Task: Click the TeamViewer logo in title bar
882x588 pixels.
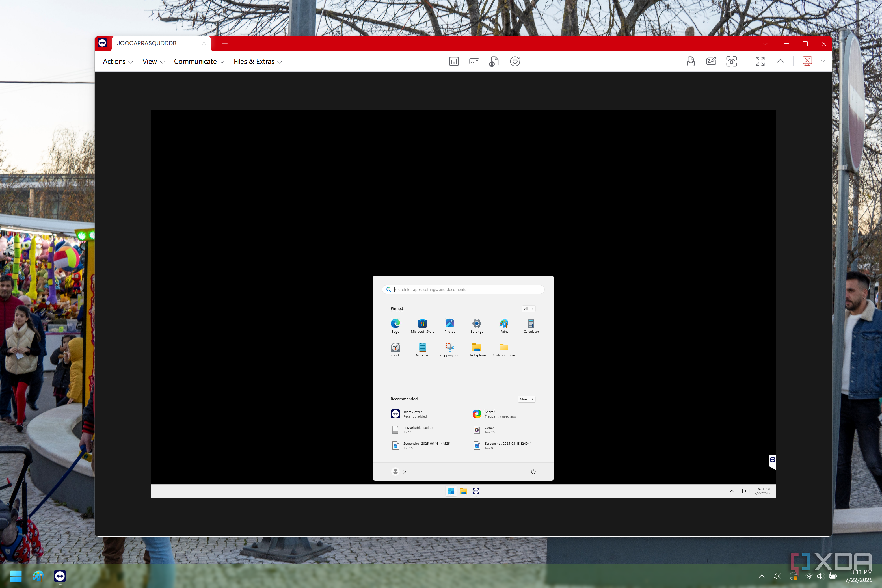Action: point(102,43)
